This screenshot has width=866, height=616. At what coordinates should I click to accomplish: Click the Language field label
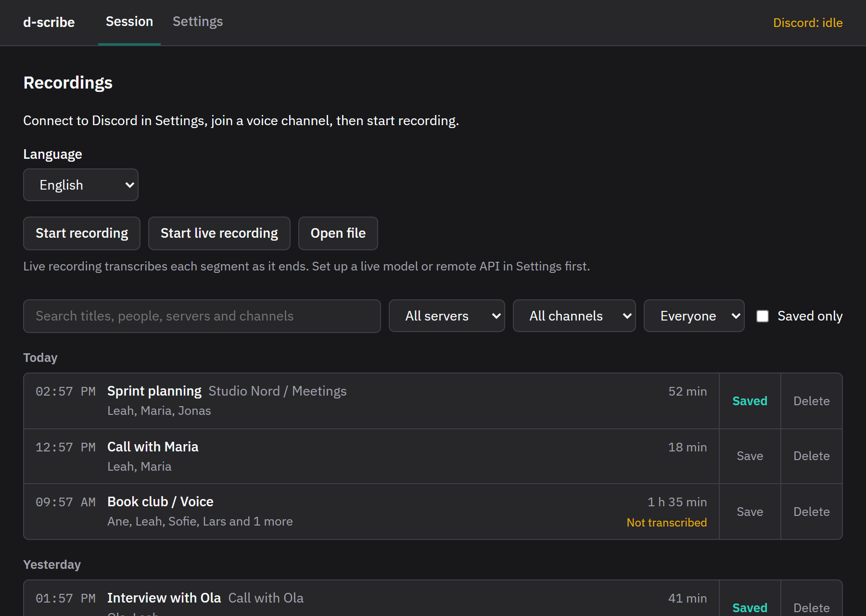[53, 154]
